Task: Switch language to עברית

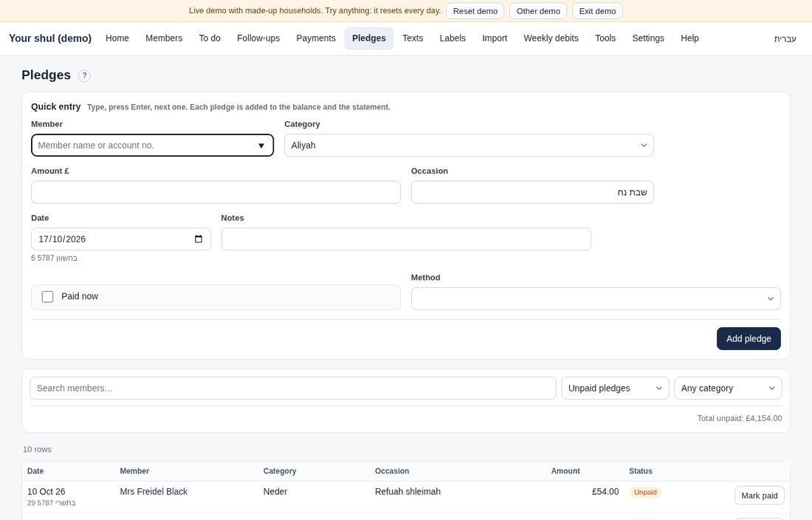Action: coord(785,39)
